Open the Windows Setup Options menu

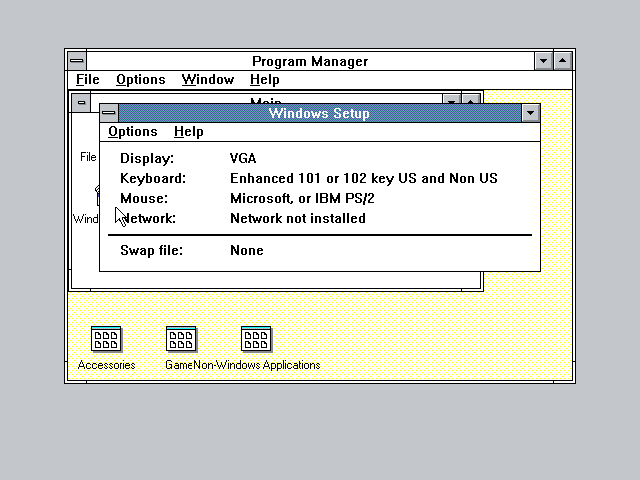point(133,132)
